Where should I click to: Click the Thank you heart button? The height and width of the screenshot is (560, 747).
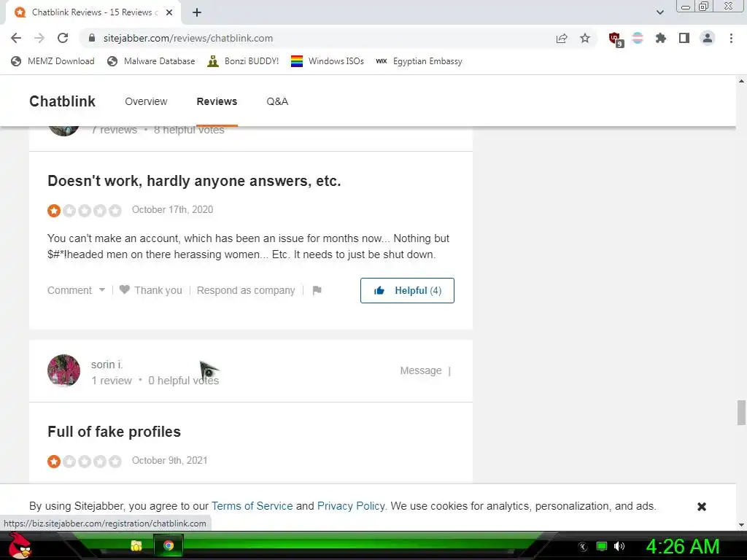point(150,290)
